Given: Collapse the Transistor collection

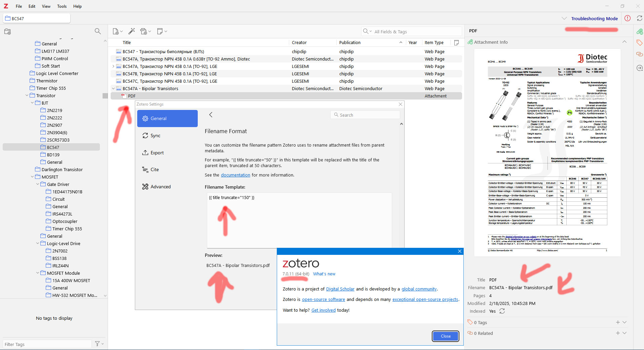Looking at the screenshot, I should pyautogui.click(x=27, y=95).
